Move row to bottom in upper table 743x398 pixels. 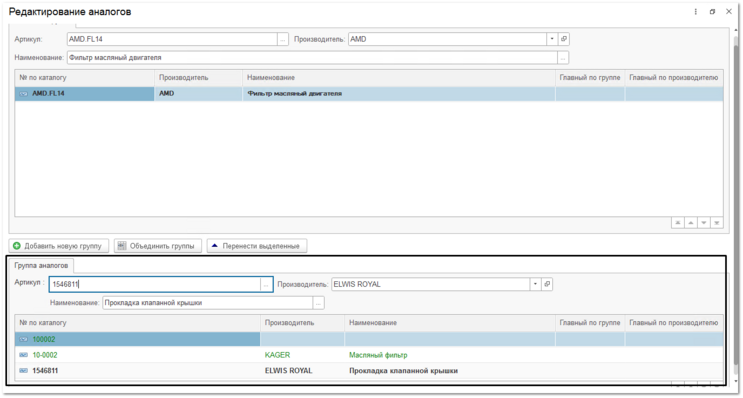716,223
